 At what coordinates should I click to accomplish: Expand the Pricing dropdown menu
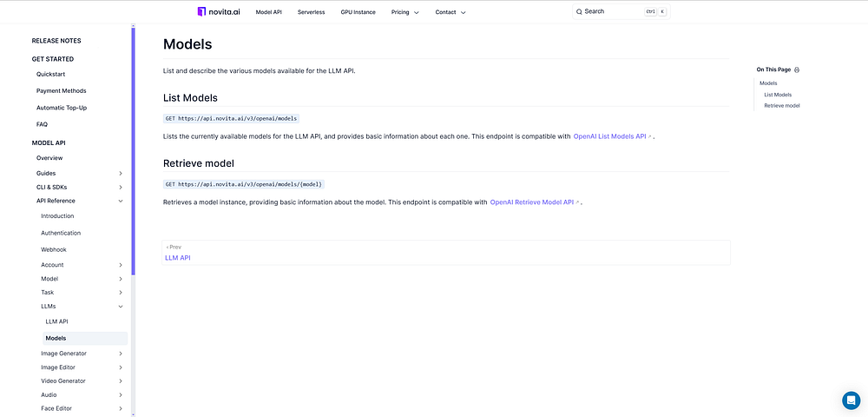[x=405, y=12]
